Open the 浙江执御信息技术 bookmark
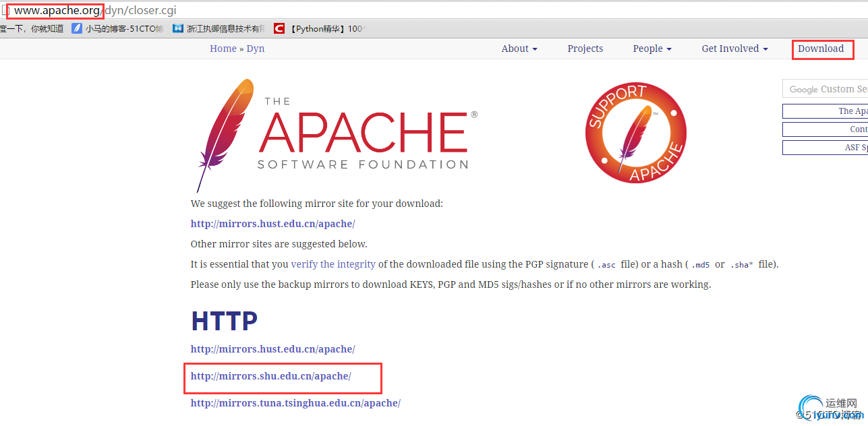Viewport: 868px width, 426px height. pos(219,28)
